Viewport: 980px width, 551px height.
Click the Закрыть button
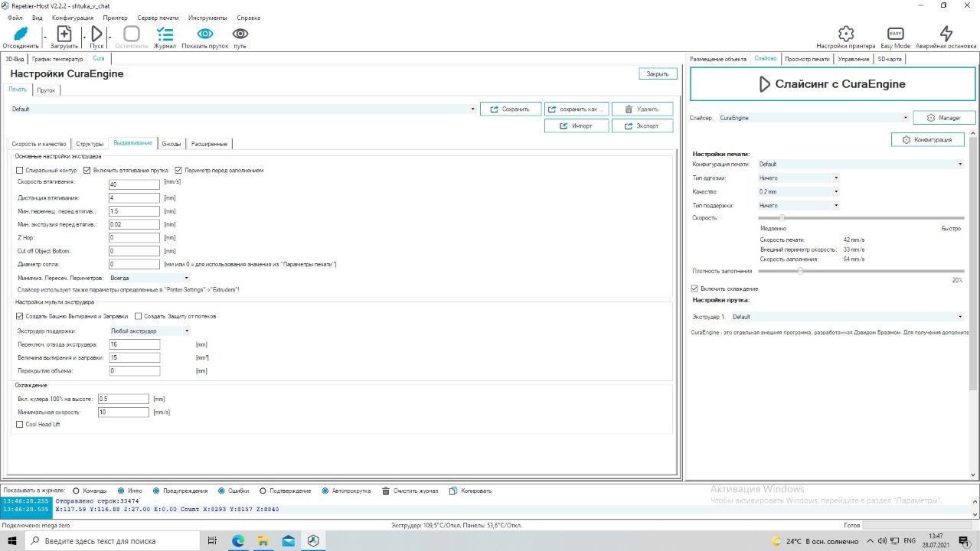[x=658, y=74]
